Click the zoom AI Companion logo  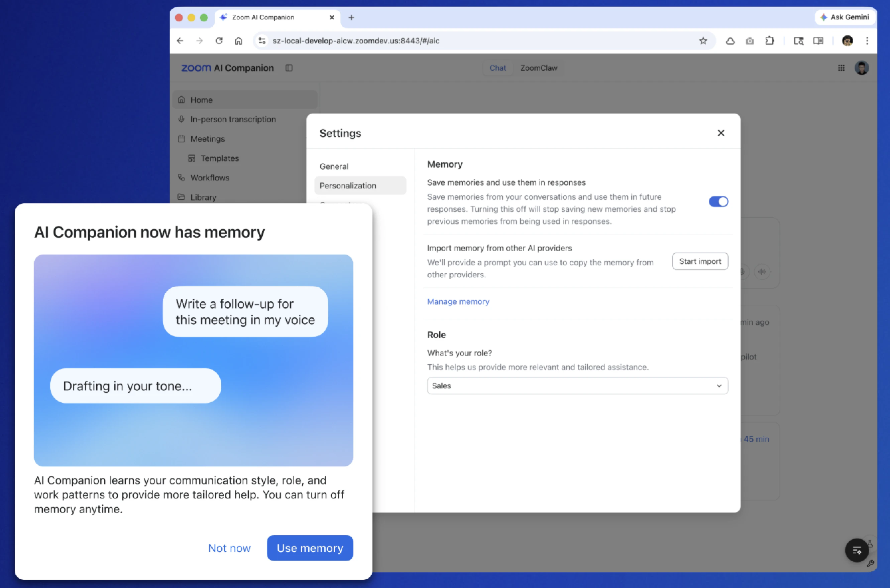227,68
